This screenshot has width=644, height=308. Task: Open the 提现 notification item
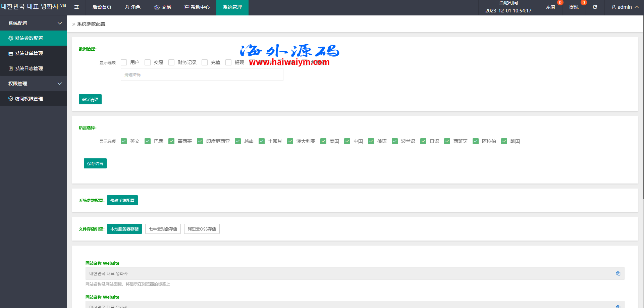coord(574,7)
